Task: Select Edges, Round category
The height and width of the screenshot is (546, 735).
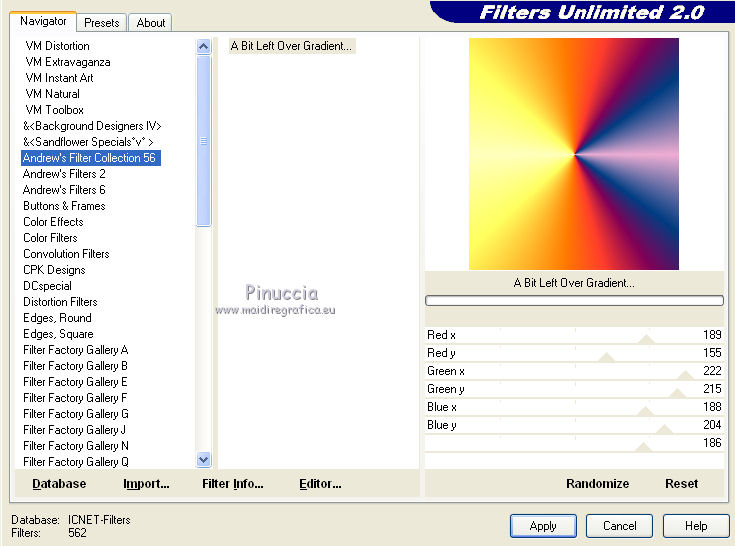Action: [57, 318]
